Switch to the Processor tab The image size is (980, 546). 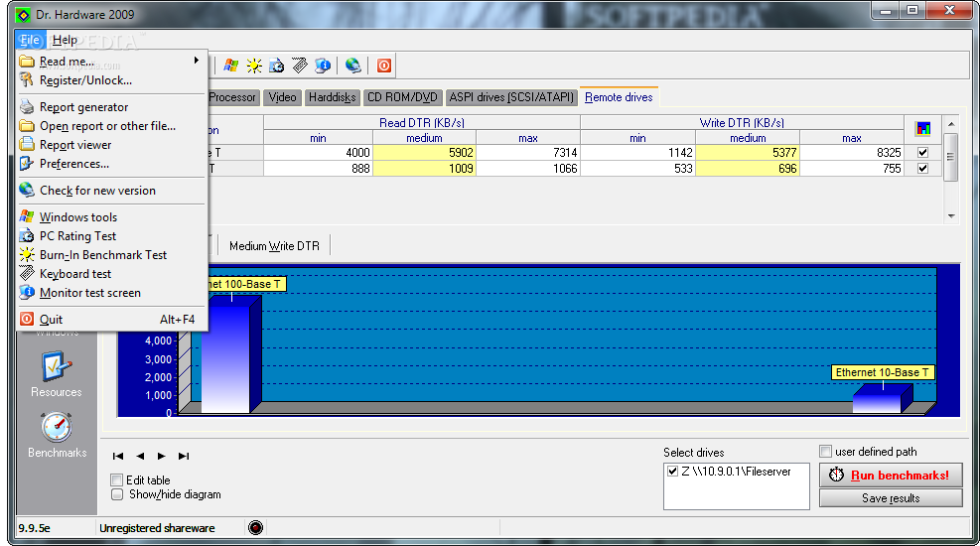tap(232, 97)
